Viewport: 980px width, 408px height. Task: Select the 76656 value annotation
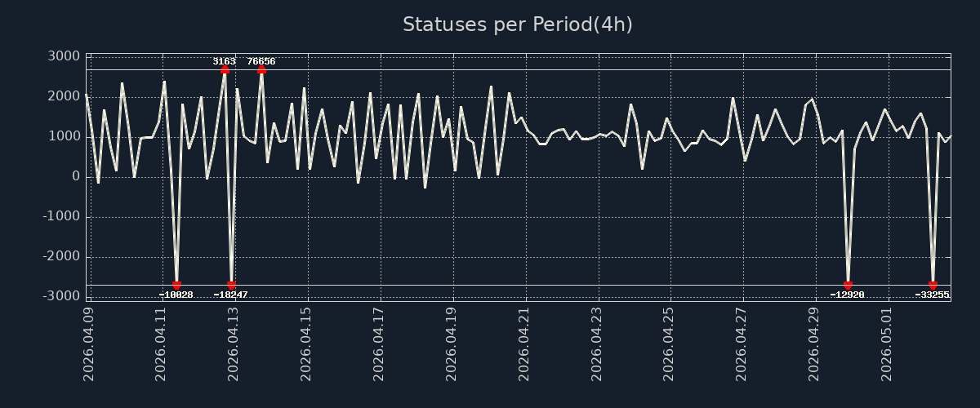(261, 61)
